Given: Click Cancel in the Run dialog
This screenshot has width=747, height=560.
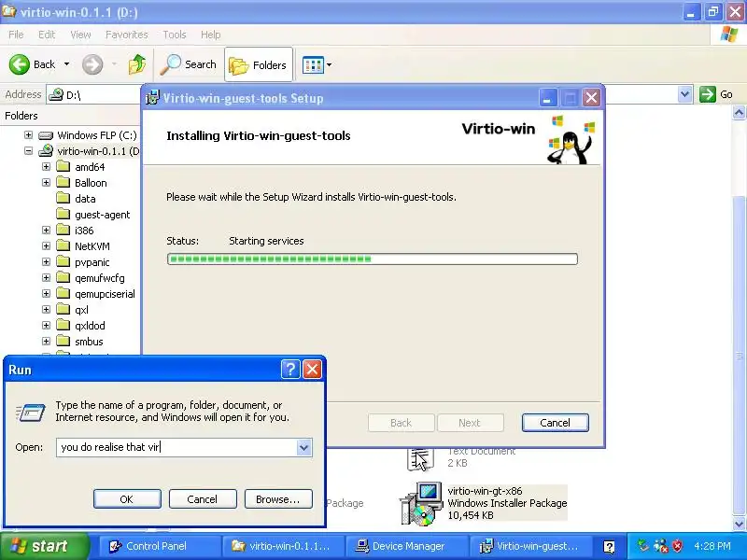Looking at the screenshot, I should pyautogui.click(x=203, y=499).
